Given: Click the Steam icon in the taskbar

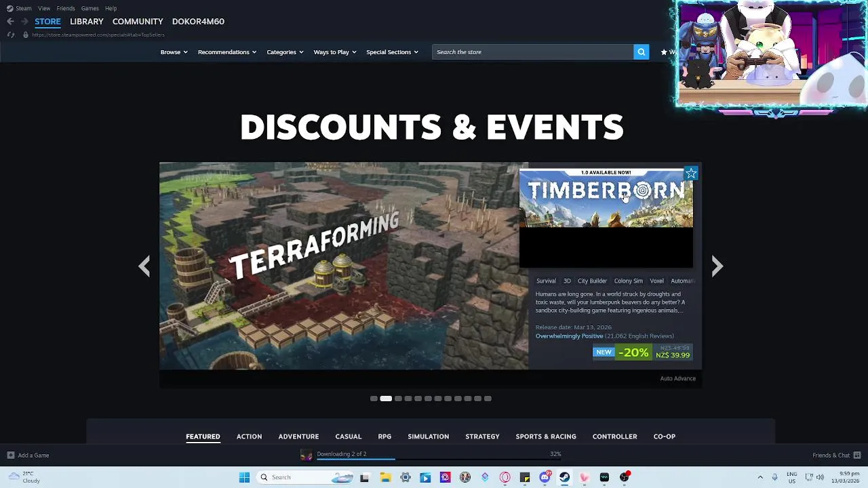Looking at the screenshot, I should 564,477.
